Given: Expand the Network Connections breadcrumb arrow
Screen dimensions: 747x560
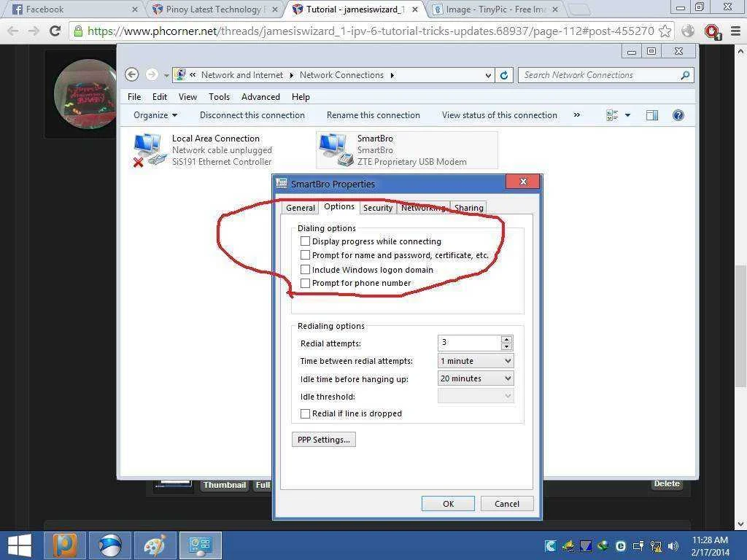Looking at the screenshot, I should coord(392,75).
